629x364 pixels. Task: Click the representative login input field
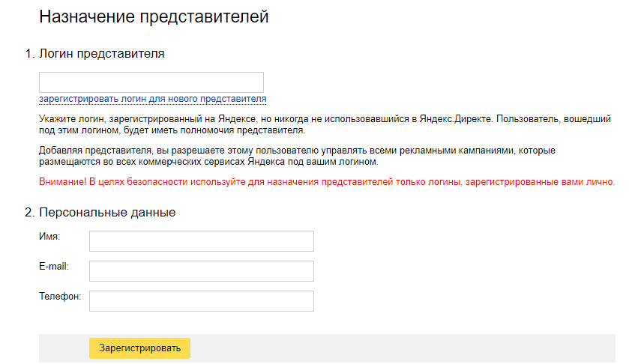[151, 82]
